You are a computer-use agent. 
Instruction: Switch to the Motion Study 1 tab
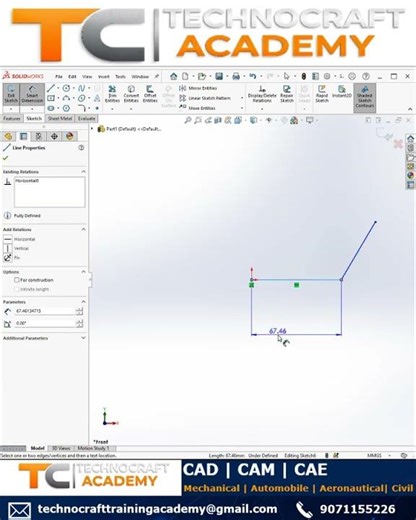93,448
